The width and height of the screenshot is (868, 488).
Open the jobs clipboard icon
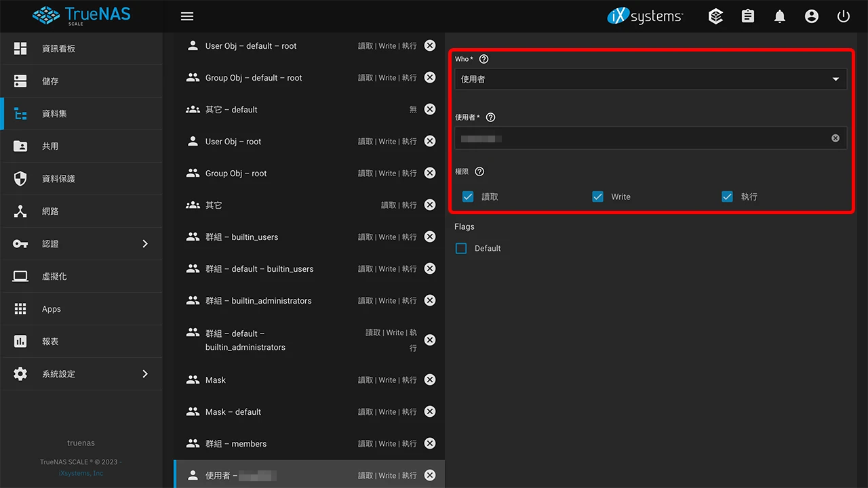click(748, 16)
